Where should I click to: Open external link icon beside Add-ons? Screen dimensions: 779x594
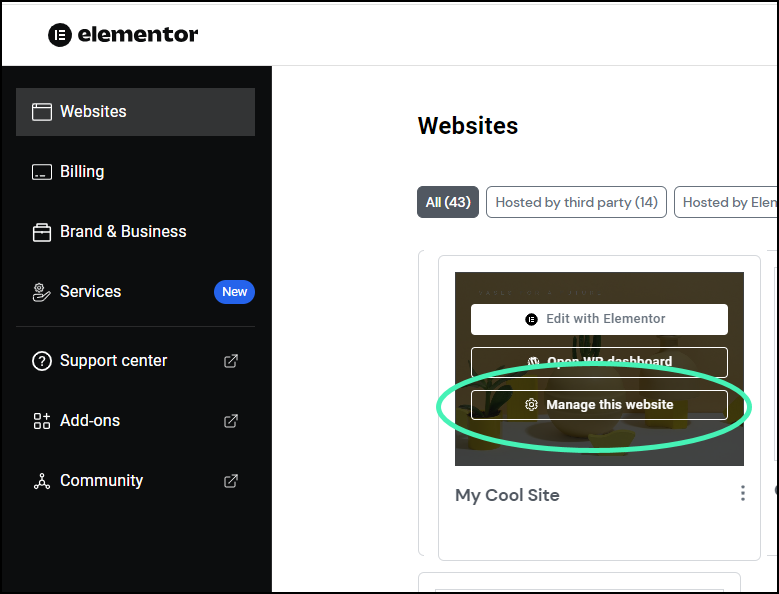[231, 421]
